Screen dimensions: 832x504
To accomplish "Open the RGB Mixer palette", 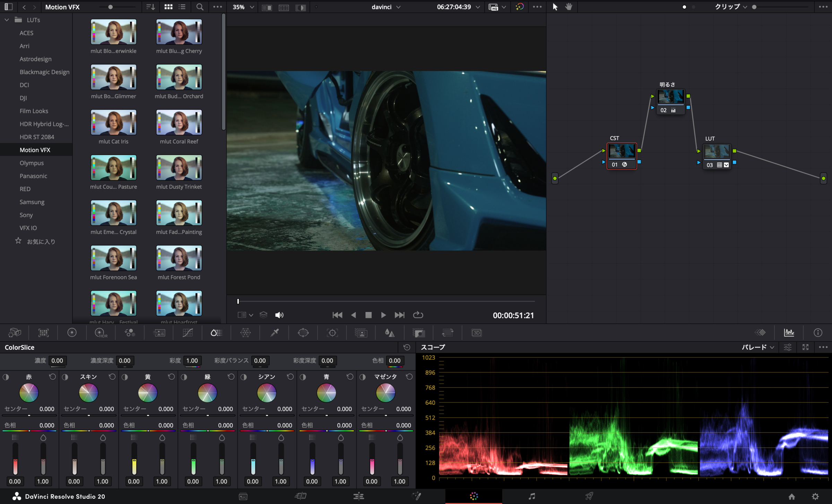I will click(x=130, y=333).
